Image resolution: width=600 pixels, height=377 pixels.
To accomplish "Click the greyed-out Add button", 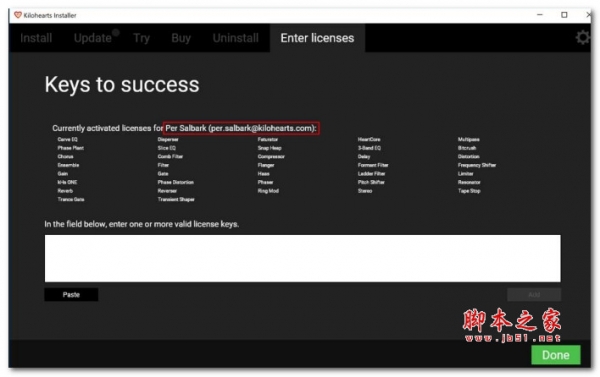I will 534,294.
